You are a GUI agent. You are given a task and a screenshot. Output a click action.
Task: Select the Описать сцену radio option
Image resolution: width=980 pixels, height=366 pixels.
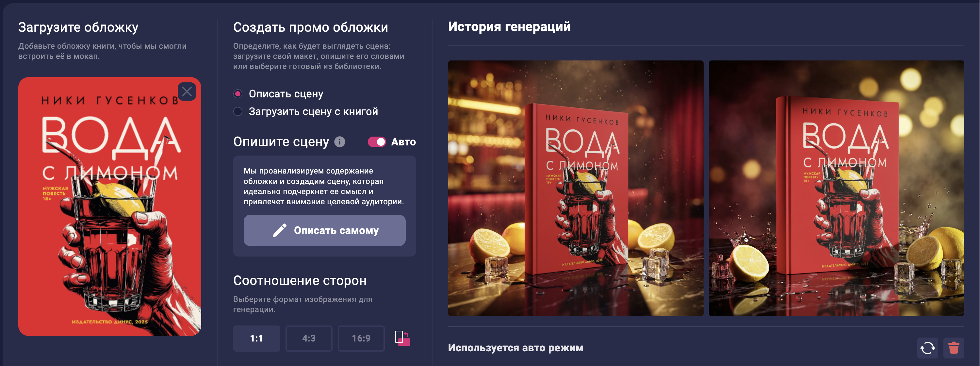click(238, 94)
